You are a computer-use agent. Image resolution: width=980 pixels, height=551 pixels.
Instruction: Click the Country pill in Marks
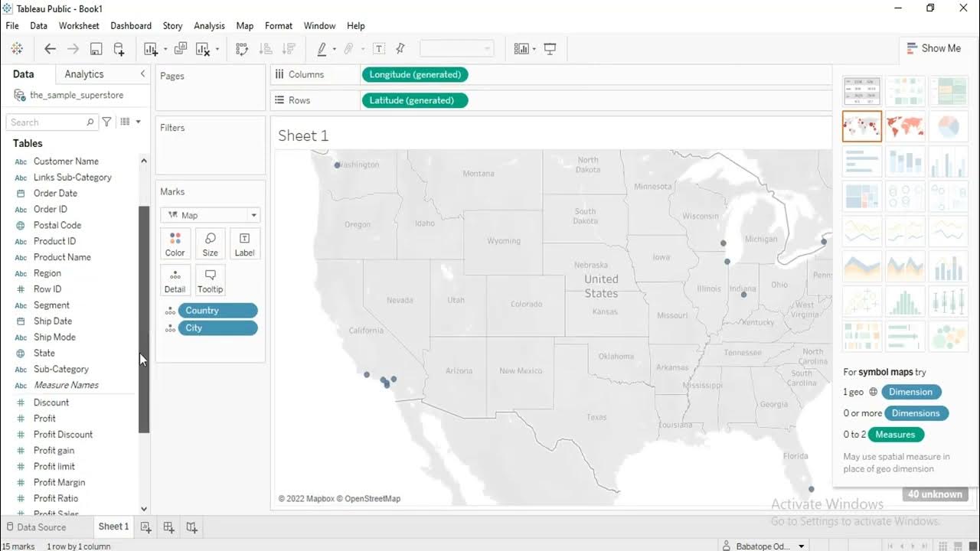coord(217,310)
